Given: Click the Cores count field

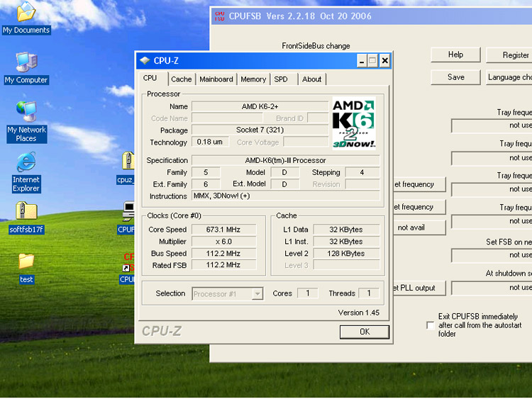Looking at the screenshot, I should pos(307,293).
